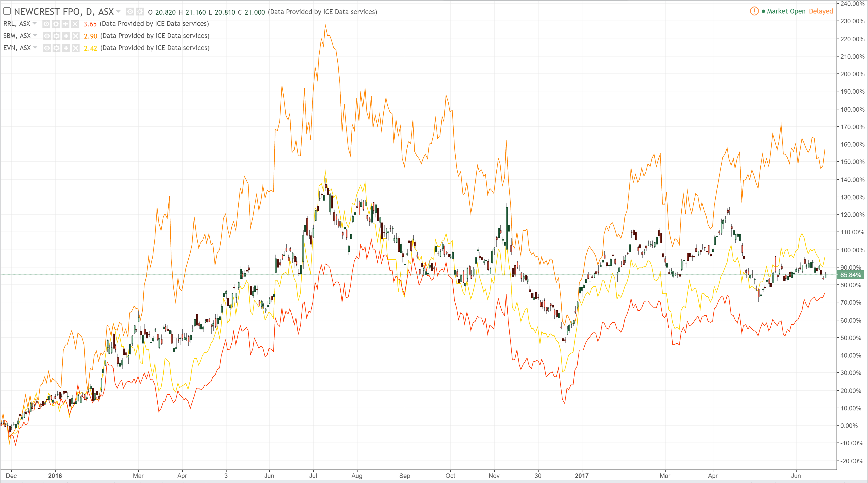Click the orange Delayed data label
The height and width of the screenshot is (483, 868).
[821, 11]
